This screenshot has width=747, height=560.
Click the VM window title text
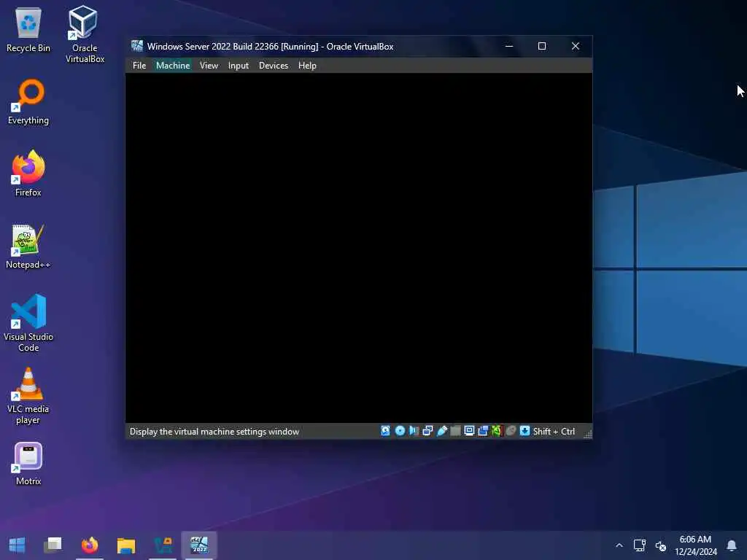[x=270, y=47]
